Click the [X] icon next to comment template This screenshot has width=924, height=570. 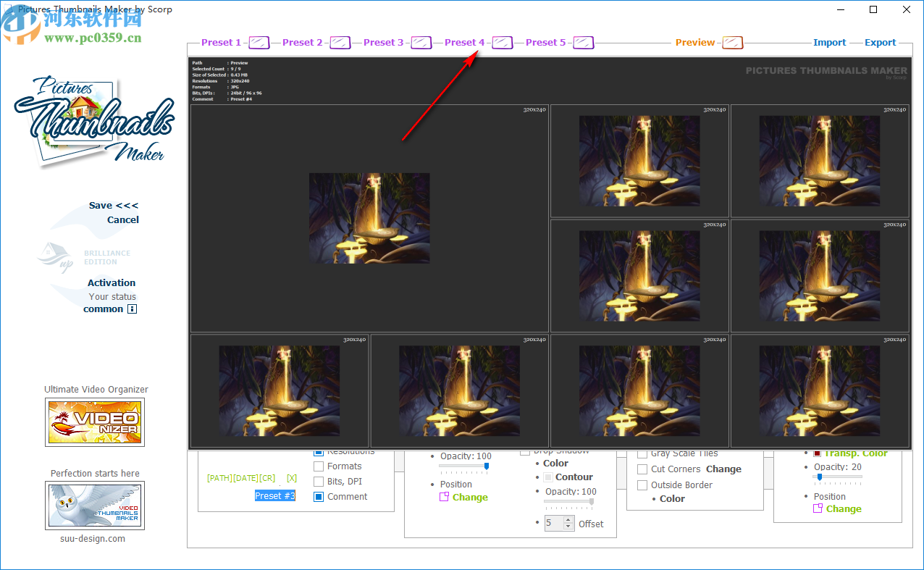pos(293,477)
